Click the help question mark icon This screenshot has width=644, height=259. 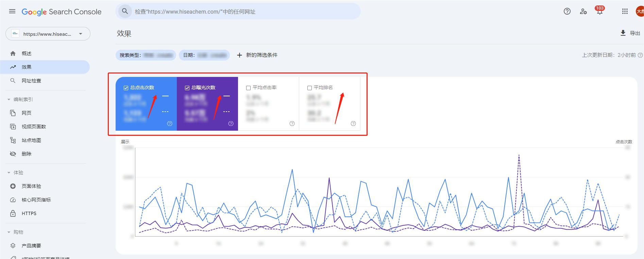coord(567,12)
